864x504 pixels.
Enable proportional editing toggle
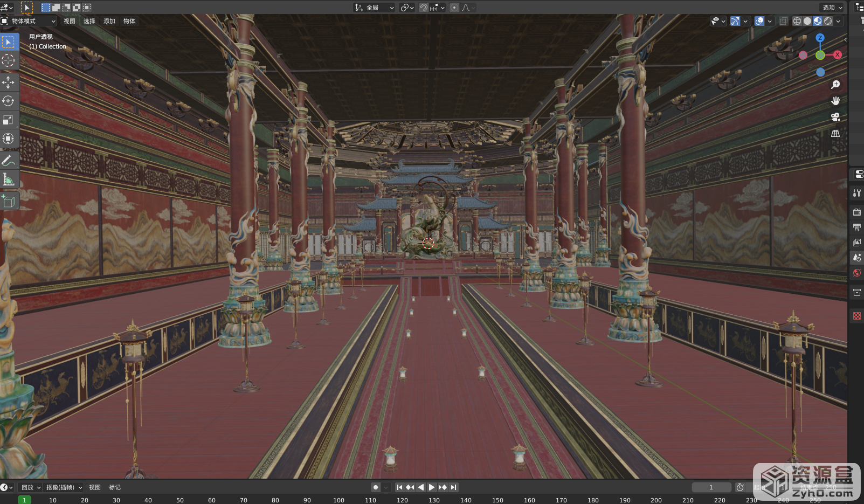(x=454, y=8)
